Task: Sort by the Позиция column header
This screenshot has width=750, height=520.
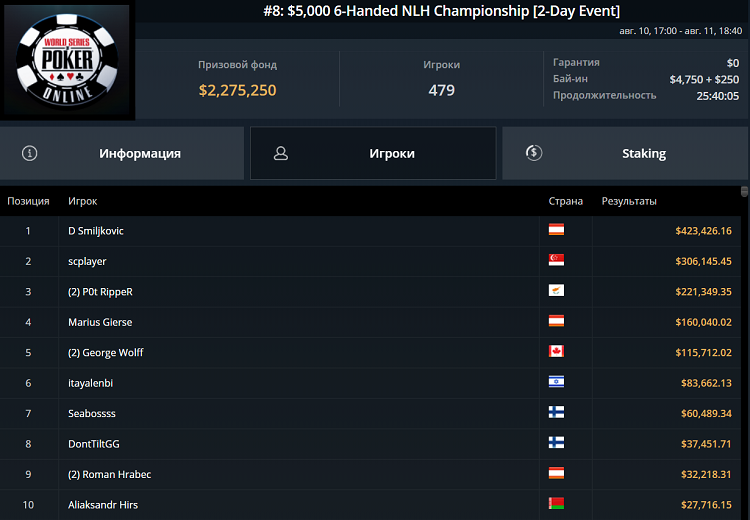Action: pyautogui.click(x=28, y=201)
